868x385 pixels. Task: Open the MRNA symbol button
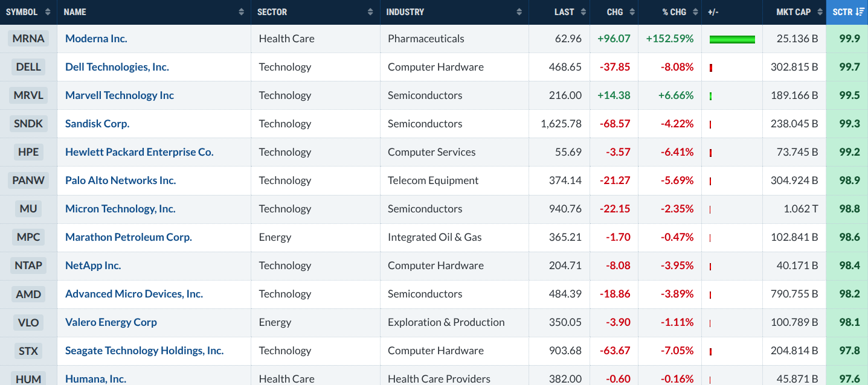[28, 39]
